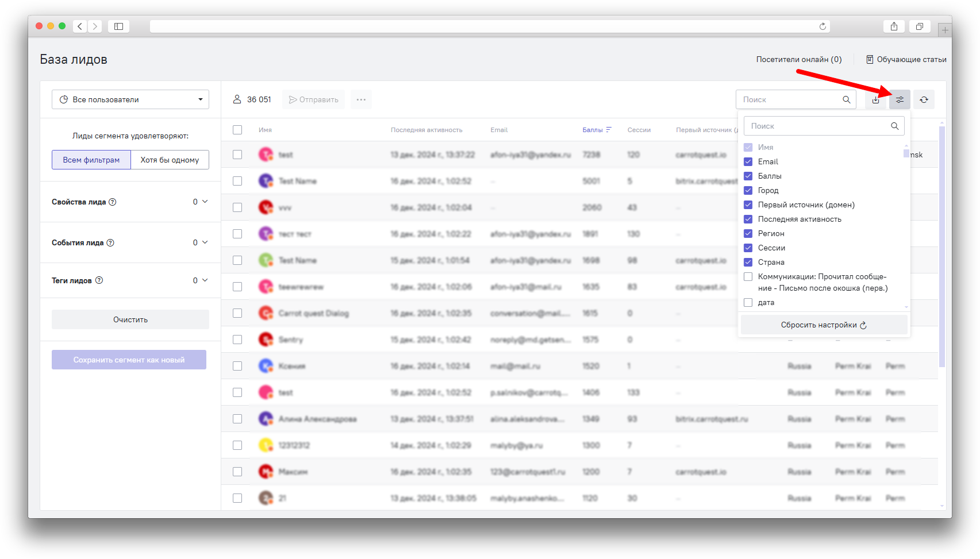Uncheck the Email column checkbox
The image size is (980, 559).
pyautogui.click(x=748, y=161)
